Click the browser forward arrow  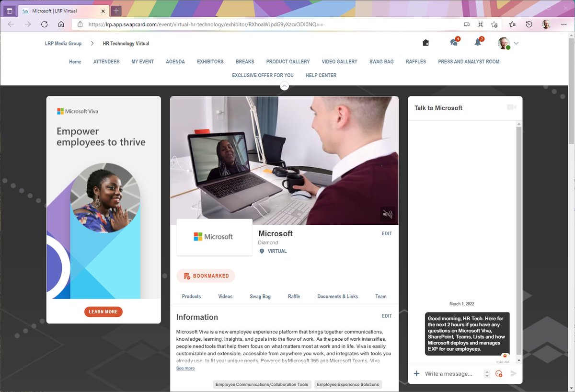[x=28, y=24]
